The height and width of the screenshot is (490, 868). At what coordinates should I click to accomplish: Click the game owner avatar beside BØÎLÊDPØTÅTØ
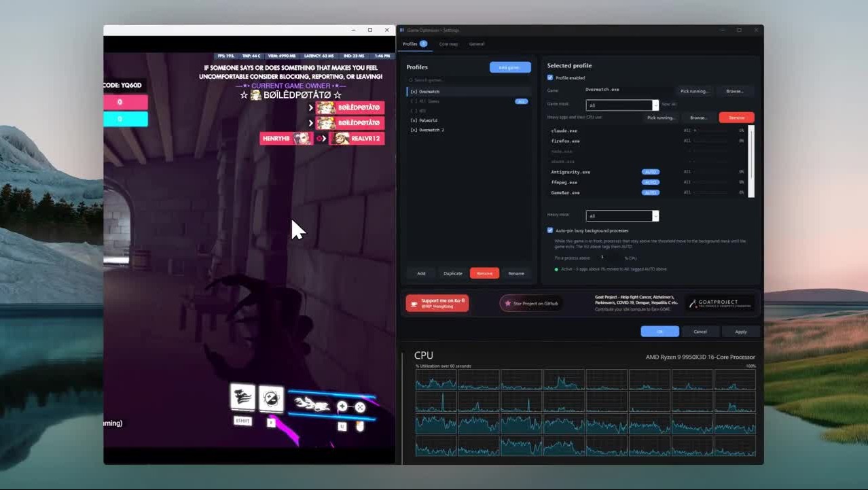click(256, 95)
